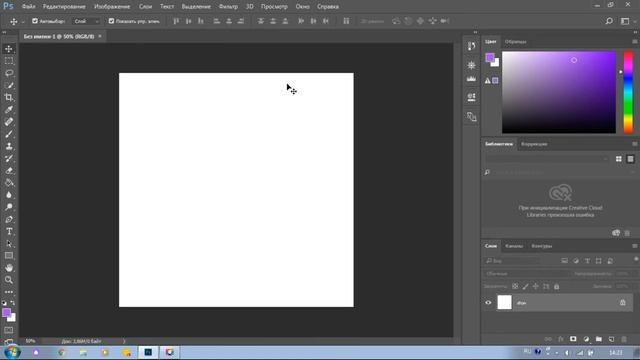Select the Blur drop tool

(x=9, y=195)
